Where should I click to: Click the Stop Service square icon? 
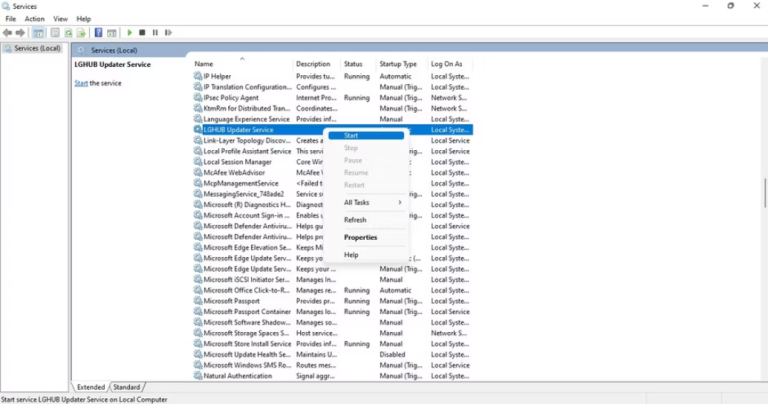[142, 32]
